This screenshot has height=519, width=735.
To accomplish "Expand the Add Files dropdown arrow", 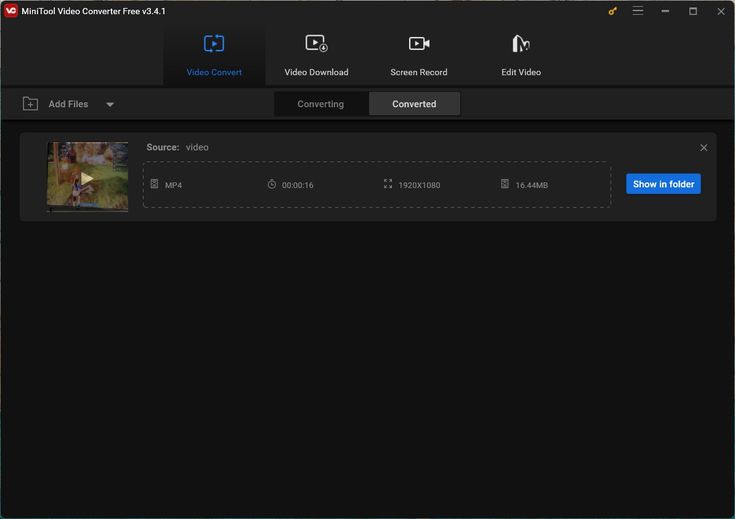I will [x=110, y=104].
